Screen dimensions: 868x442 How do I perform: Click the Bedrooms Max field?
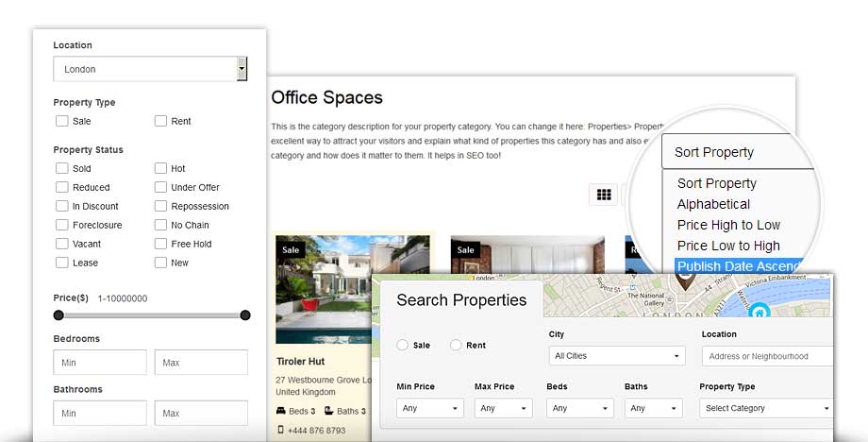click(201, 363)
